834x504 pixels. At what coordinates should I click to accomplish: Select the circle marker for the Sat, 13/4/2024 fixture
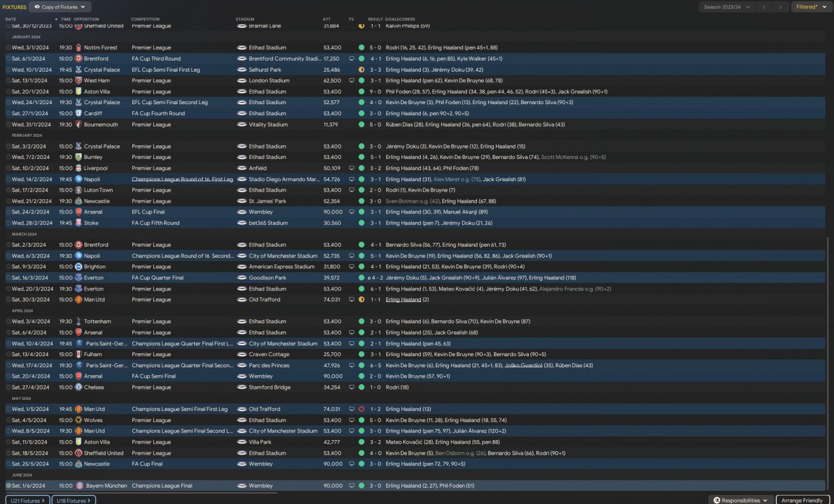tap(8, 354)
